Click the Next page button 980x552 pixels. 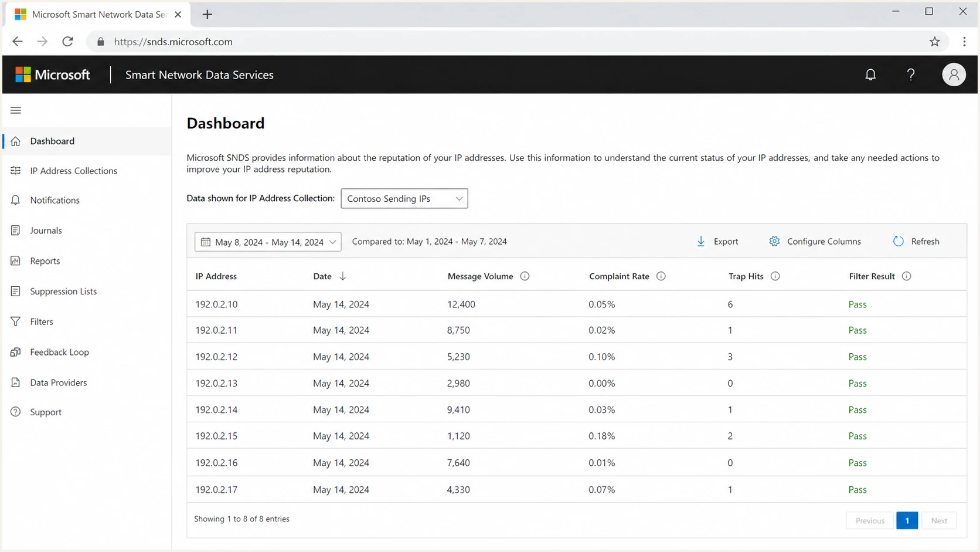click(x=939, y=520)
